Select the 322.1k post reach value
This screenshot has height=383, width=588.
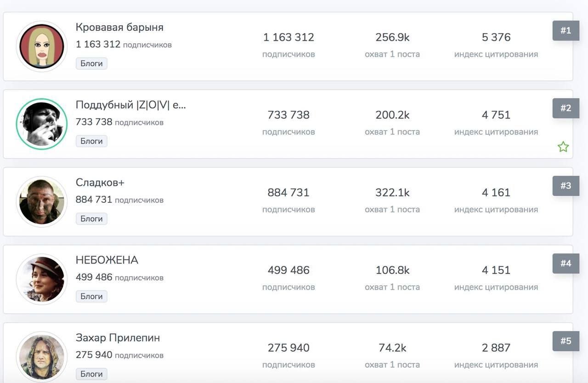pos(392,193)
